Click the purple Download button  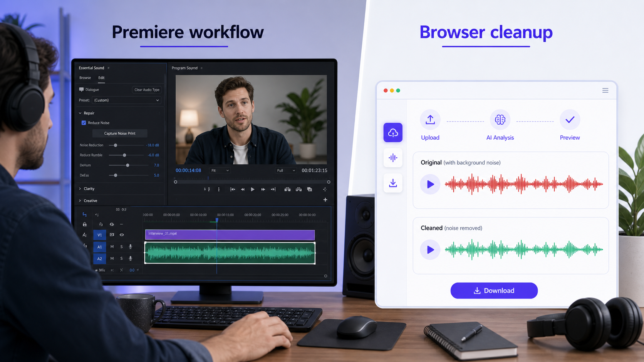(x=494, y=290)
